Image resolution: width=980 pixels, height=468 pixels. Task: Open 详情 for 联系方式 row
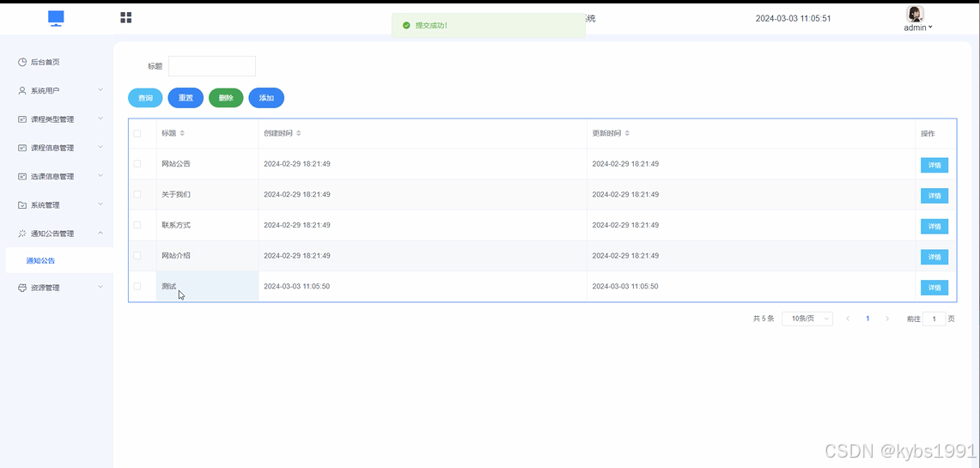934,226
